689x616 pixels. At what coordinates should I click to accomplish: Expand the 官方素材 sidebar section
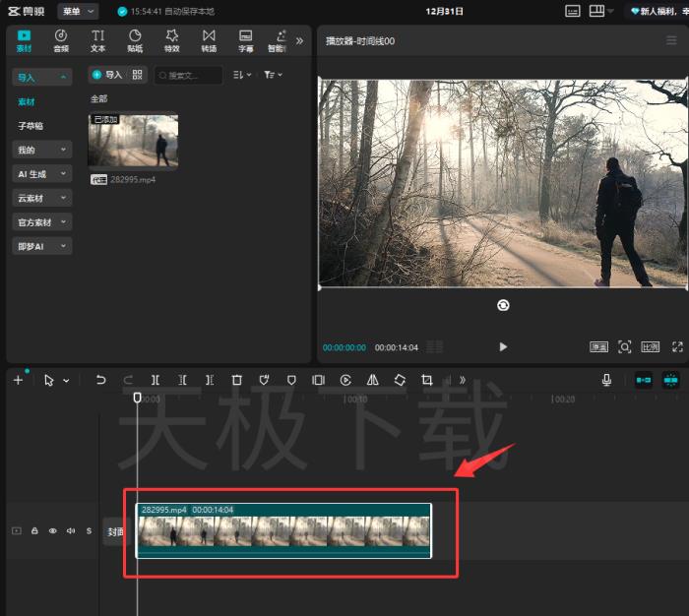pyautogui.click(x=42, y=222)
